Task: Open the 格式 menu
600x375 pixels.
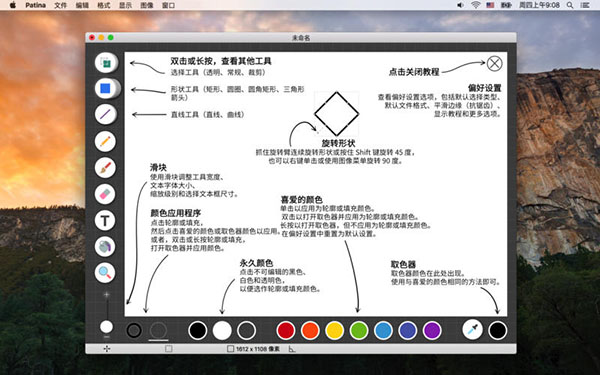Action: [104, 5]
